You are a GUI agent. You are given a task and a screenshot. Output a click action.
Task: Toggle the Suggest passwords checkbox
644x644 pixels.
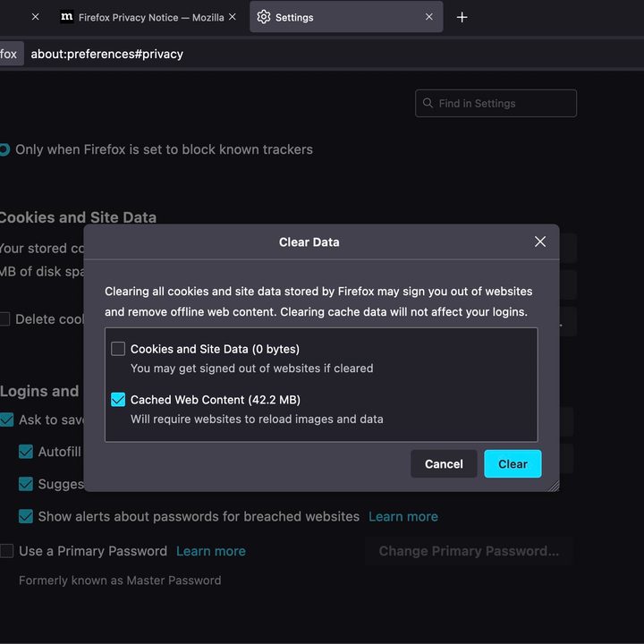pyautogui.click(x=26, y=484)
